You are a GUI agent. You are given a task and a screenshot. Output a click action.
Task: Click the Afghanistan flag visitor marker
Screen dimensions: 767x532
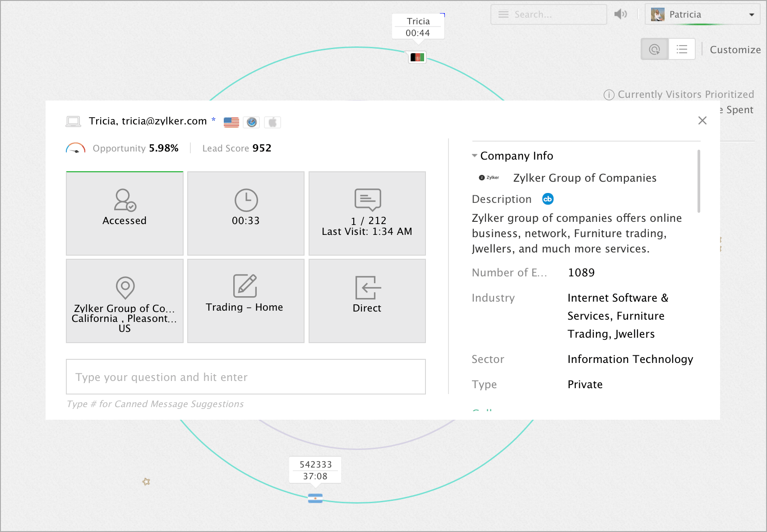[x=417, y=57]
